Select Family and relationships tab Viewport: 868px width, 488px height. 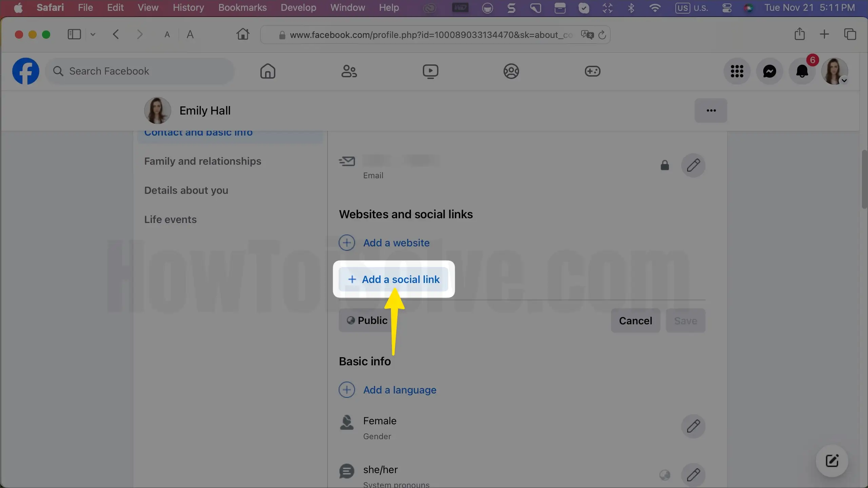click(x=202, y=161)
